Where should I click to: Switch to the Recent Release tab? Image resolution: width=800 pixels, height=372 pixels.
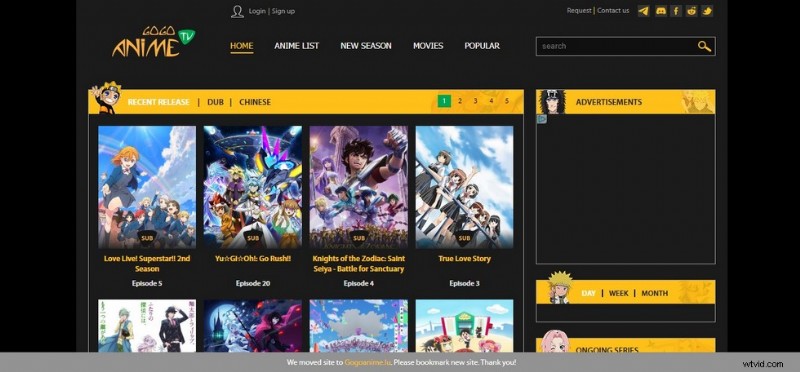click(158, 102)
